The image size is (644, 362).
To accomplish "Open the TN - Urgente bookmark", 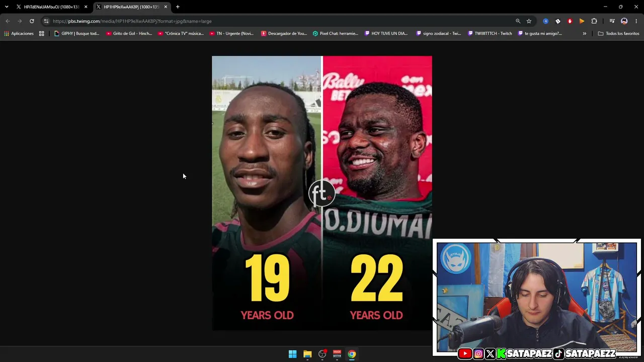I will point(232,34).
